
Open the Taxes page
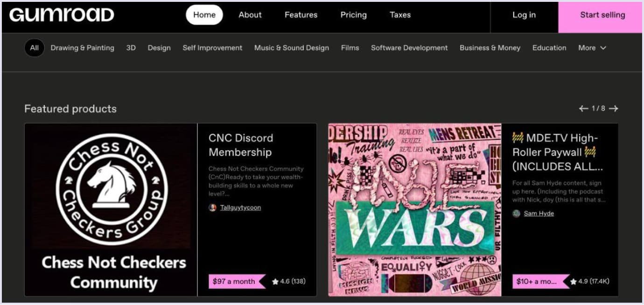(400, 15)
